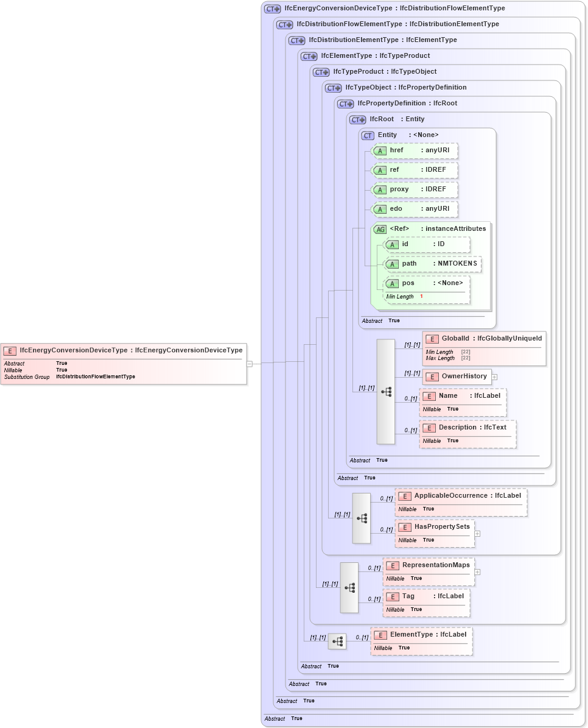588x728 pixels.
Task: Select the AG icon of the <Ref> attribute group
Action: pos(380,229)
